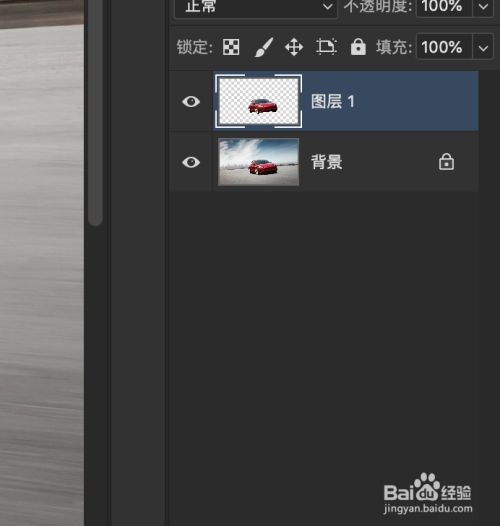
Task: Click the 填充 label
Action: (394, 47)
